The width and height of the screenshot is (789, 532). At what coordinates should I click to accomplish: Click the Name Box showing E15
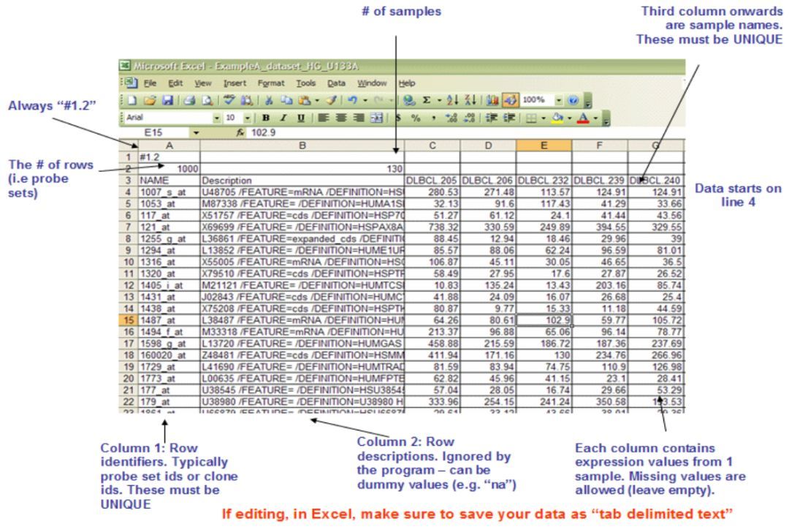point(155,133)
